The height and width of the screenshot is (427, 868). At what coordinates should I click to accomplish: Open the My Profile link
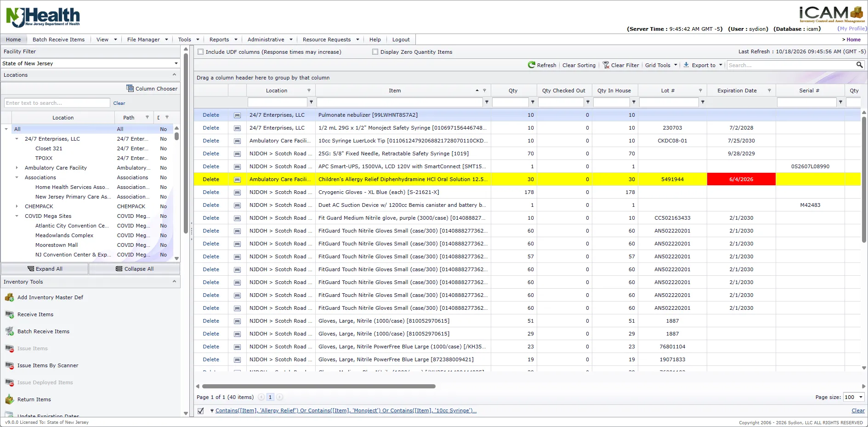[852, 28]
